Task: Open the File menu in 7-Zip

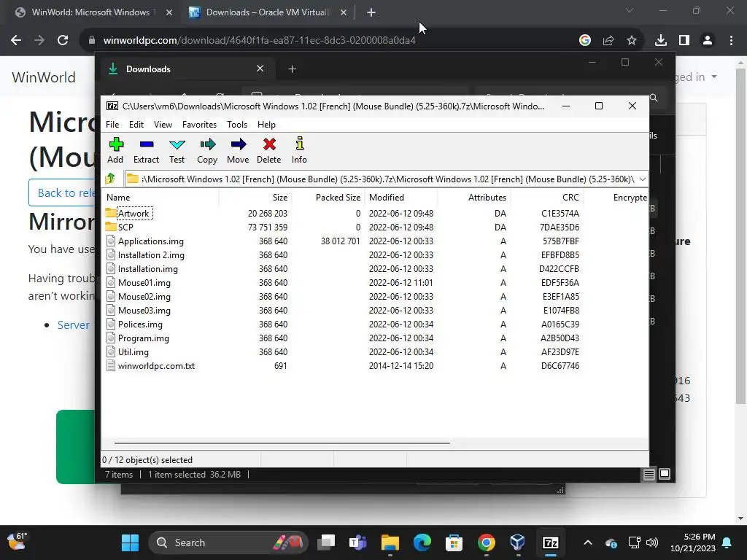Action: (x=112, y=124)
